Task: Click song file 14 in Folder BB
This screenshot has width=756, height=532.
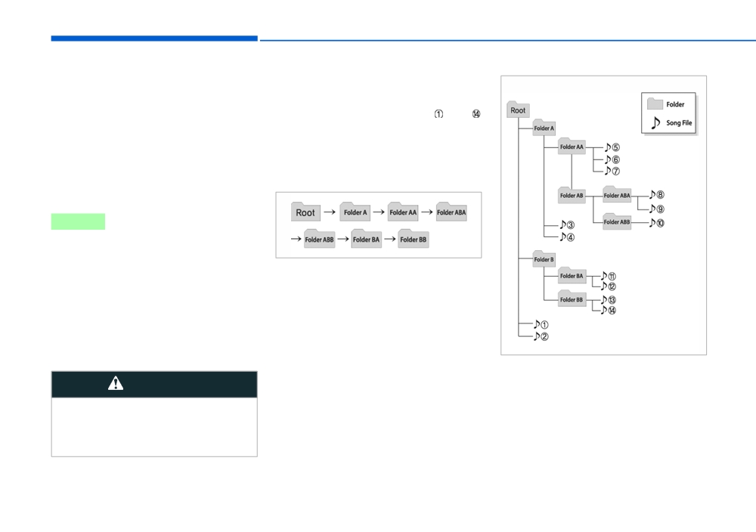Action: pos(609,311)
